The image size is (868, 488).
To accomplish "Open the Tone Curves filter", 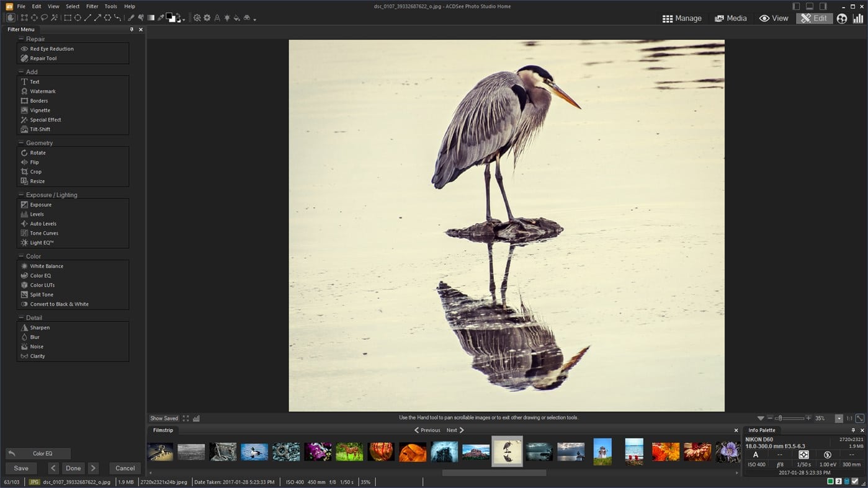I will point(44,233).
